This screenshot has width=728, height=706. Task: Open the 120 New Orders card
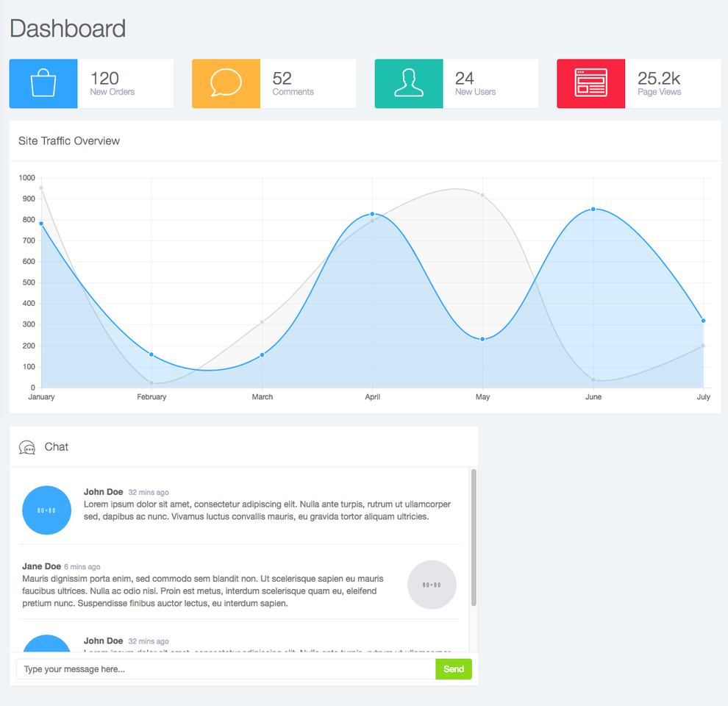(91, 84)
